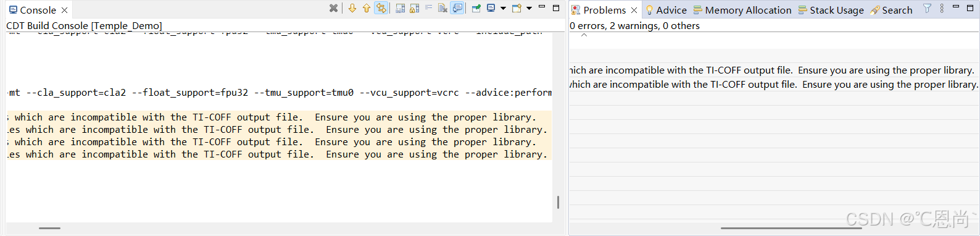980x236 pixels.
Task: Toggle show console when output changes
Action: coord(457,8)
